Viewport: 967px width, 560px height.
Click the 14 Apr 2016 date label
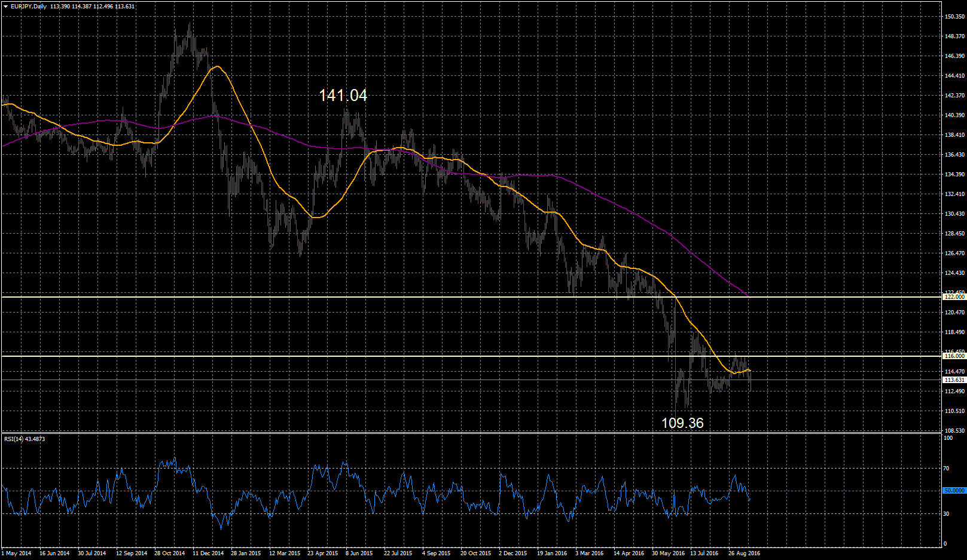pos(629,553)
